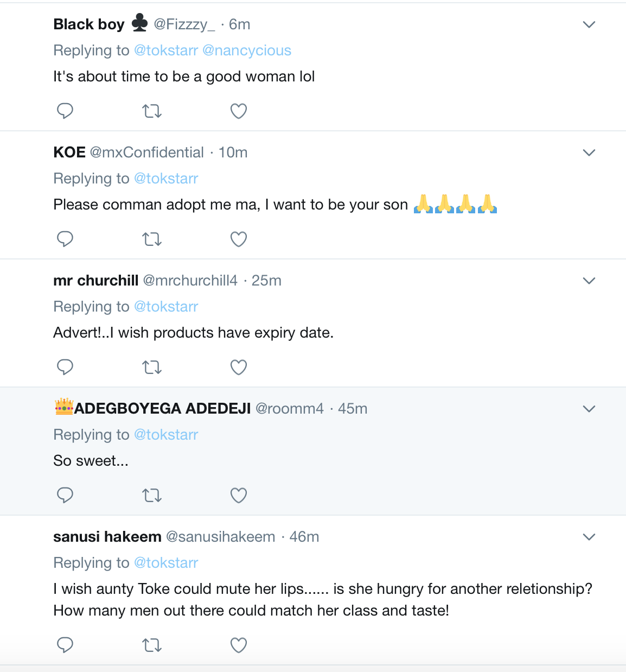Reply to KOE's adopt me tweet

pyautogui.click(x=65, y=239)
